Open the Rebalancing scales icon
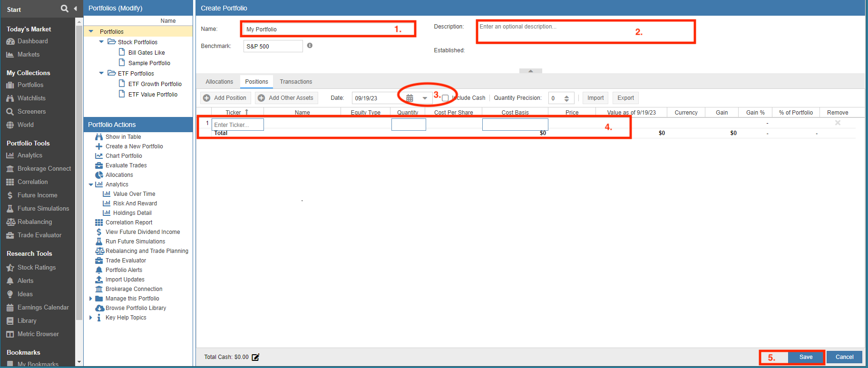The width and height of the screenshot is (868, 368). [10, 222]
